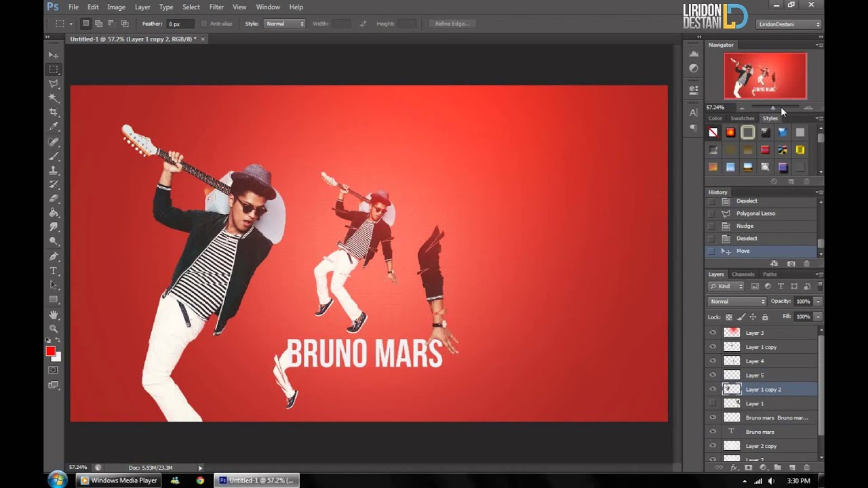Select the Path Selection tool
Screen dimensions: 868x488
(x=54, y=285)
